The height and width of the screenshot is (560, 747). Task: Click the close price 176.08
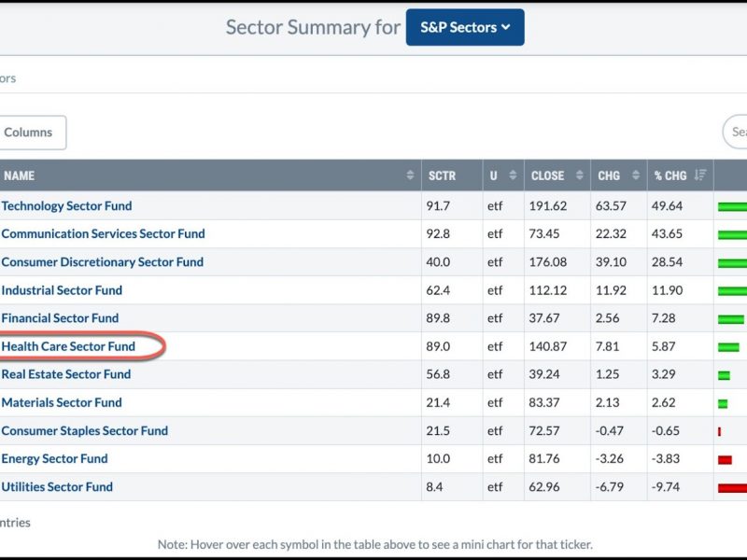tap(548, 262)
